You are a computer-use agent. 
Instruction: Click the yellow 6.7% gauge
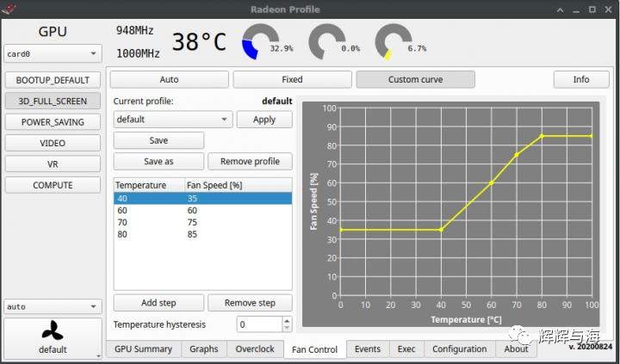point(394,42)
